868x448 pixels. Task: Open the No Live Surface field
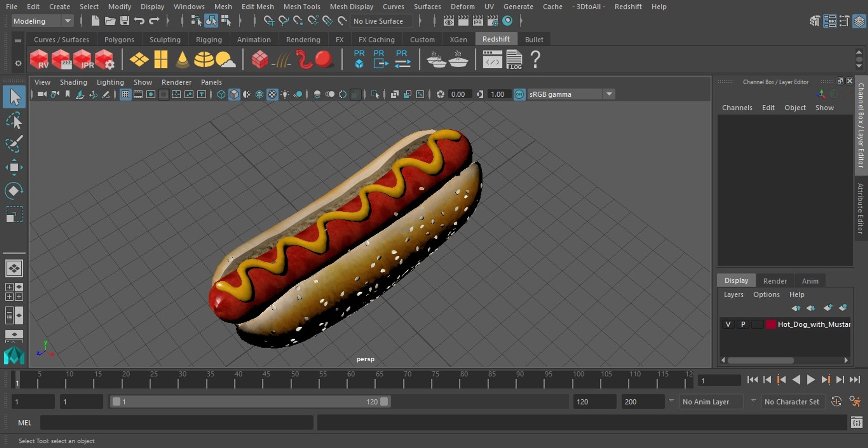(x=381, y=21)
